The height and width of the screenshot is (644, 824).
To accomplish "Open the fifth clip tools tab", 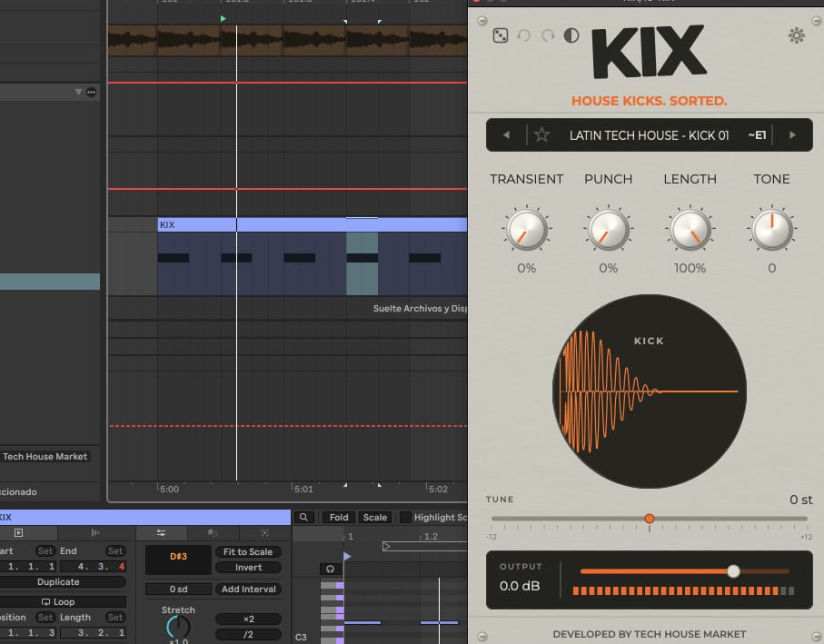I will point(264,532).
